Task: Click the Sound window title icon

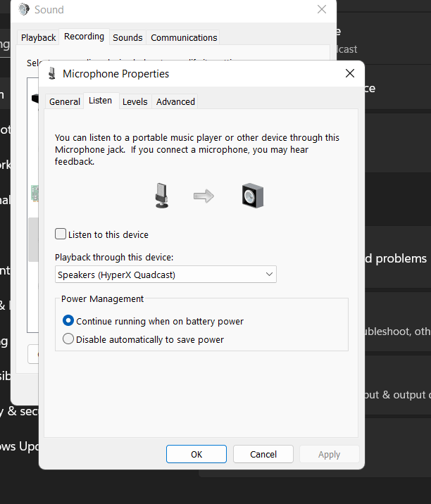Action: pos(24,9)
